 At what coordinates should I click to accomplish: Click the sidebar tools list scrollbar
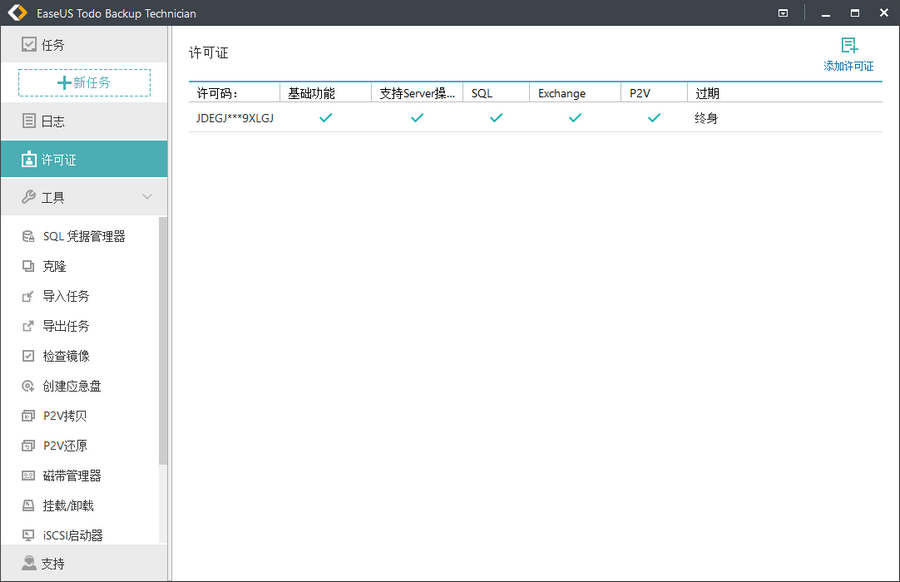[x=162, y=341]
